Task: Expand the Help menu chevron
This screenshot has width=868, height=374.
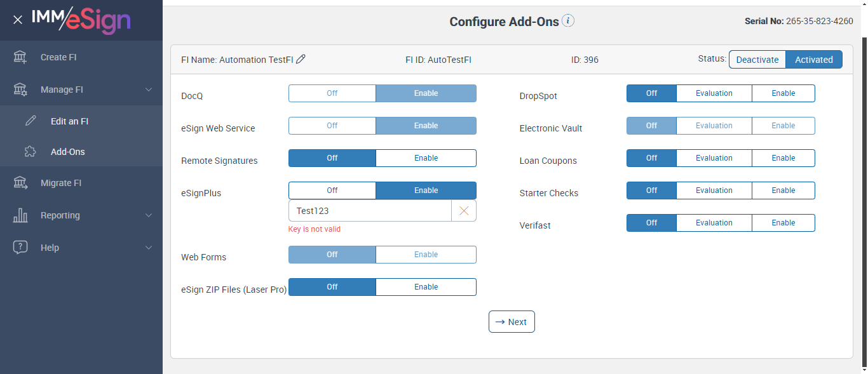Action: [x=149, y=248]
